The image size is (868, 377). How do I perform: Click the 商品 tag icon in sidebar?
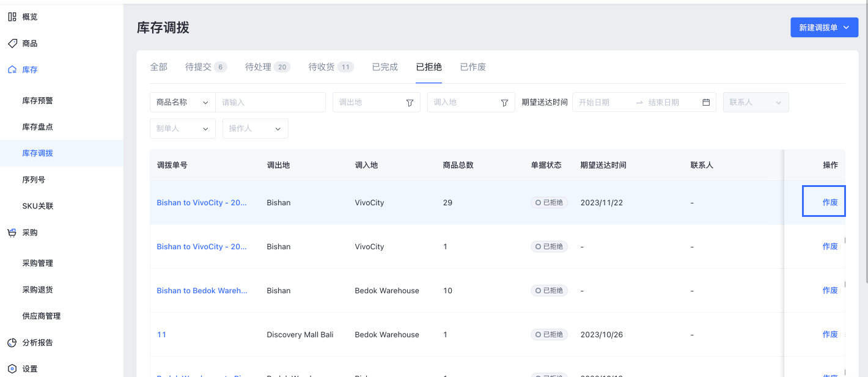click(12, 43)
